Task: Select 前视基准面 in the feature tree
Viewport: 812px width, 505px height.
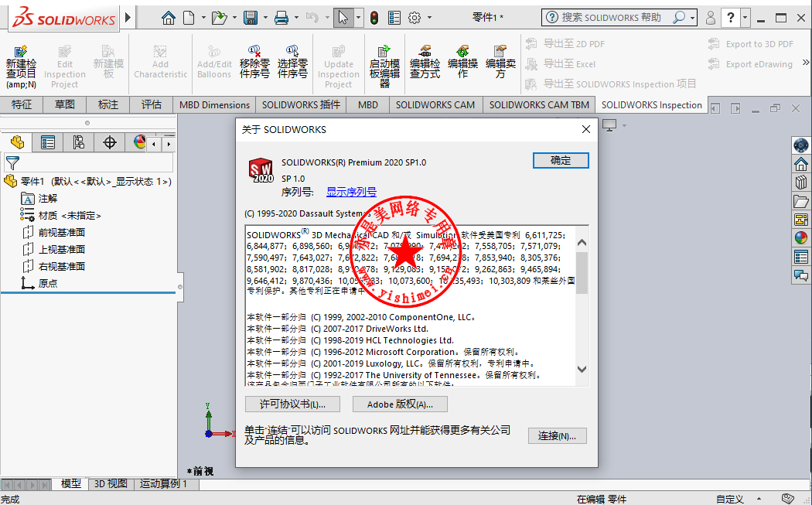Action: 54,233
